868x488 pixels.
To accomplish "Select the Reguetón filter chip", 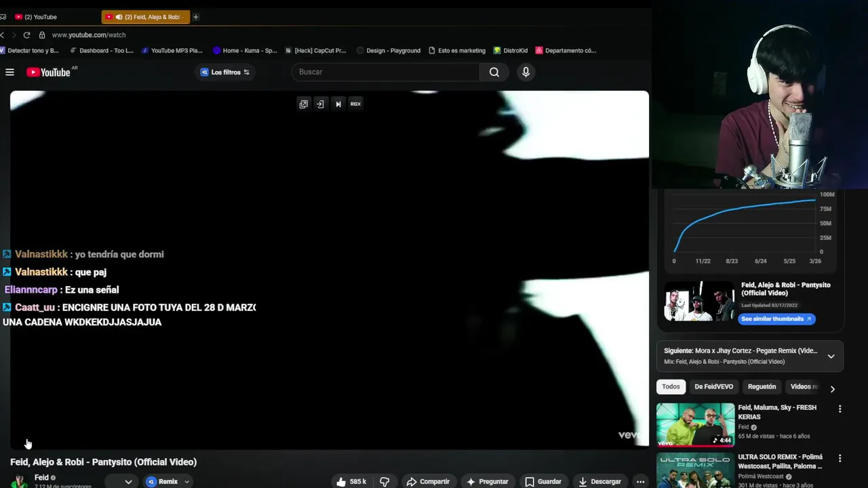I will pyautogui.click(x=762, y=386).
